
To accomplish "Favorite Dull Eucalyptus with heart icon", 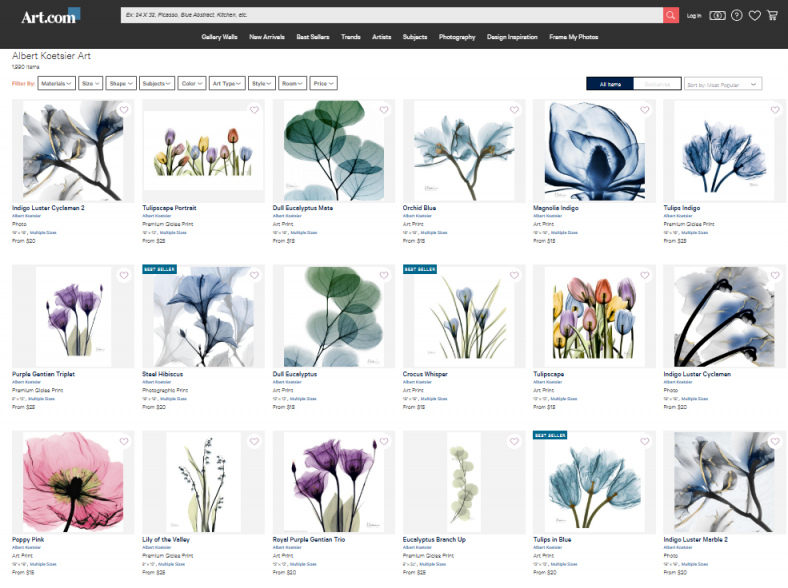I will coord(384,275).
